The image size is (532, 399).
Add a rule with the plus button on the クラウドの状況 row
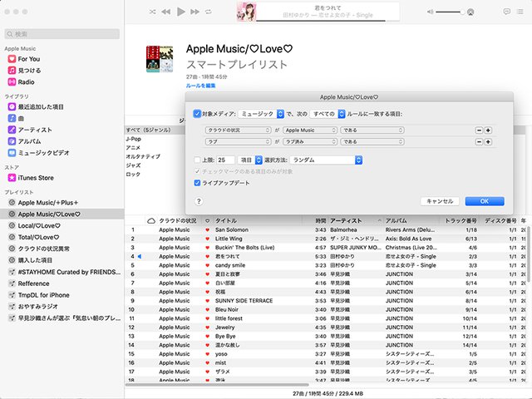489,130
